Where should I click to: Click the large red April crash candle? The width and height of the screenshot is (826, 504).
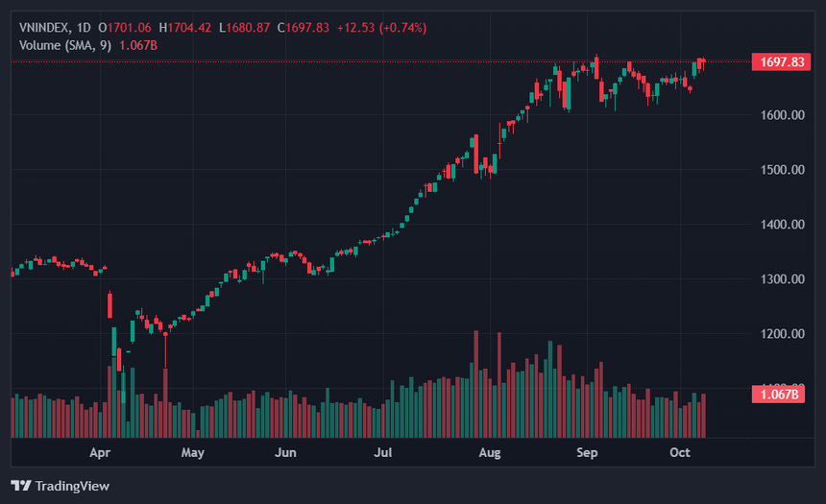coord(109,305)
